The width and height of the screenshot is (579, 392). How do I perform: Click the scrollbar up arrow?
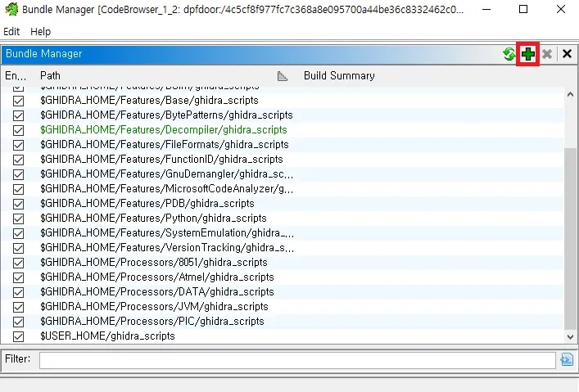coord(570,94)
